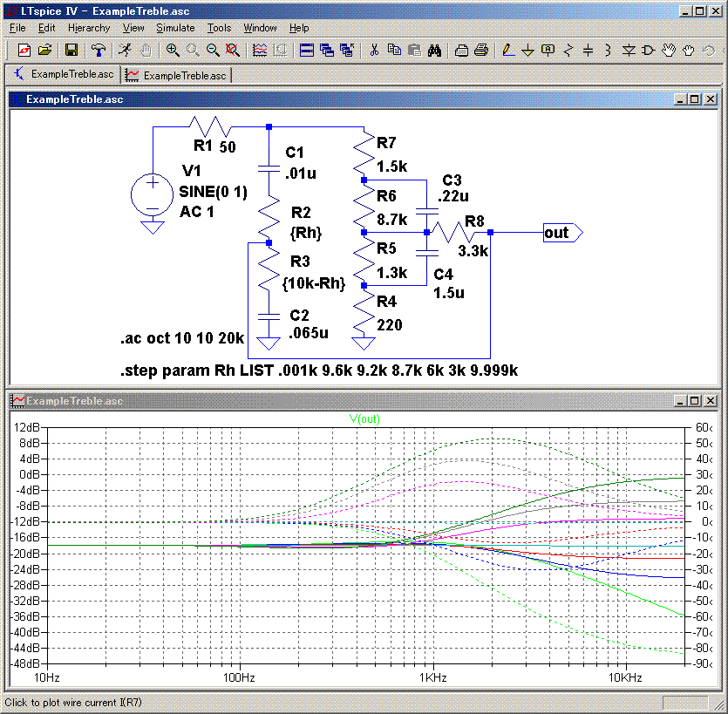Click the '220' value of R4
This screenshot has height=714, width=728.
[x=390, y=325]
